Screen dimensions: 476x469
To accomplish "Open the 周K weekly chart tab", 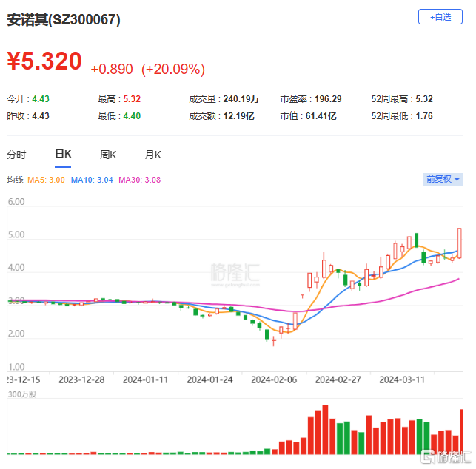I will pyautogui.click(x=108, y=155).
